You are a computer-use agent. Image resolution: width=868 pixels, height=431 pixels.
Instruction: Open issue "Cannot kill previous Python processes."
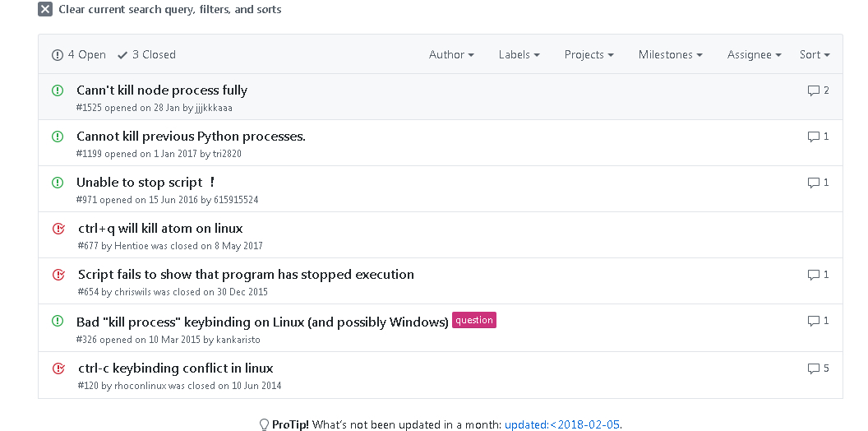[x=191, y=137]
